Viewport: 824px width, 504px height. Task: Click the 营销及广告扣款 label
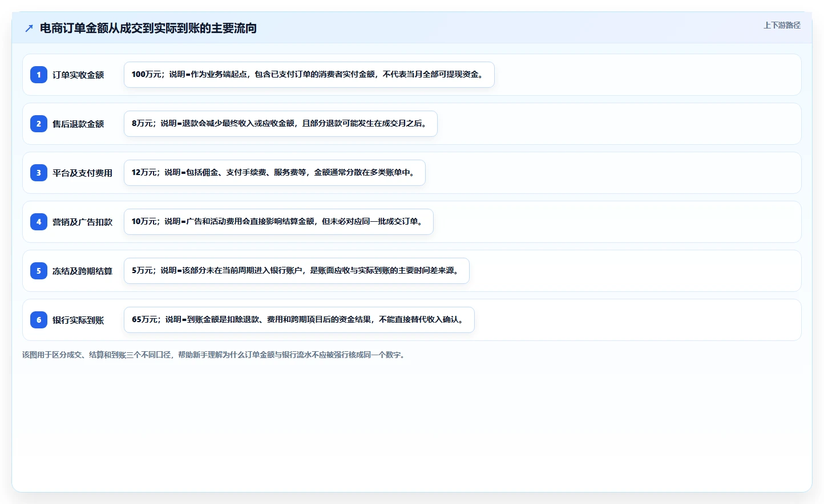(x=82, y=222)
